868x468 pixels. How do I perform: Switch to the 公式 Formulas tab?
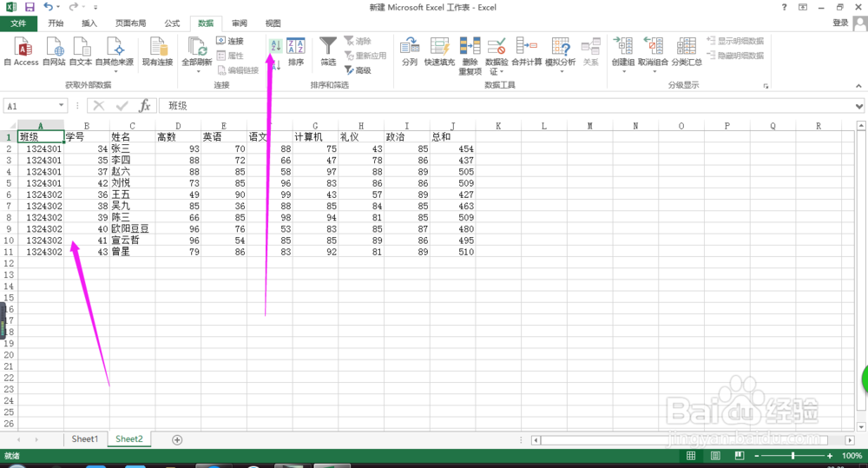pyautogui.click(x=172, y=23)
